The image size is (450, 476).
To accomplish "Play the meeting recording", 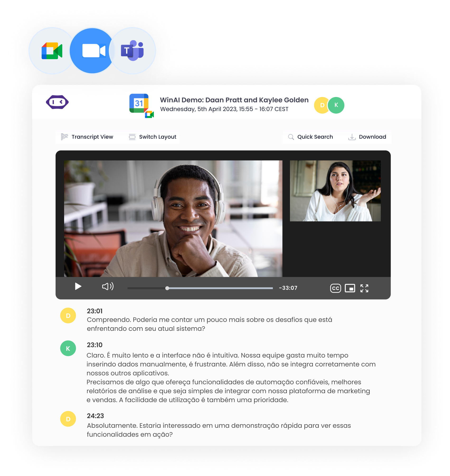I will (x=78, y=286).
